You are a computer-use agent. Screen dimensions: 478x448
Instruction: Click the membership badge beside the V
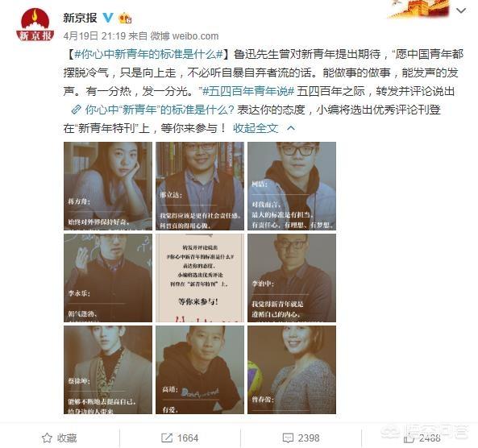pyautogui.click(x=125, y=19)
